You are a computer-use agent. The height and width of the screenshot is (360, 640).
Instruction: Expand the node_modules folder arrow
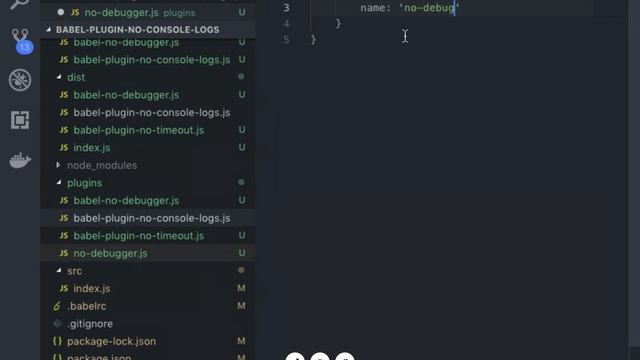[x=58, y=165]
